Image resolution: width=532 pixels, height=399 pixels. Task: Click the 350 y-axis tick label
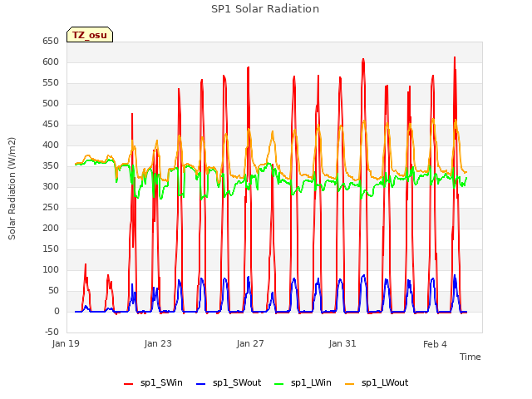click(x=51, y=166)
